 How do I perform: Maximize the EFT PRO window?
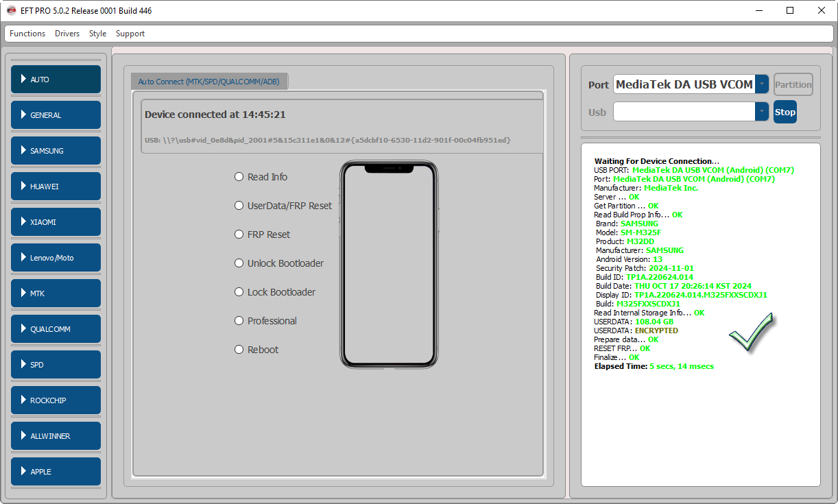(x=790, y=10)
